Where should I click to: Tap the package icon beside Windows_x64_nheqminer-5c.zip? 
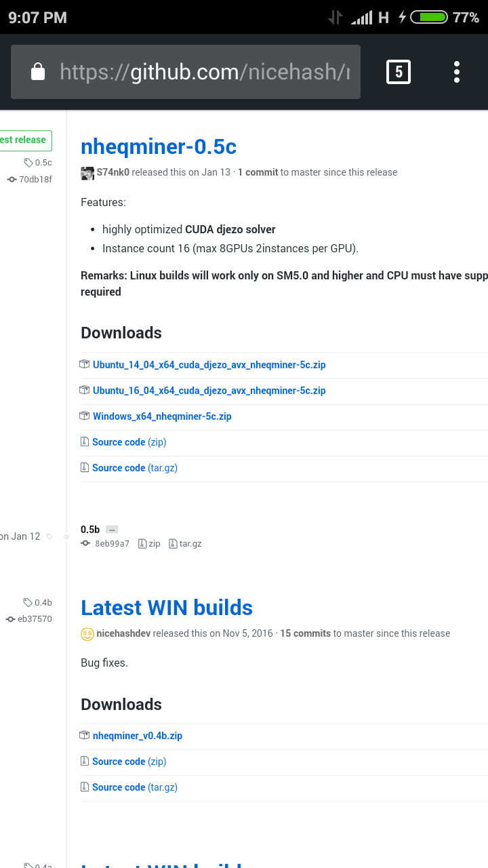[85, 416]
